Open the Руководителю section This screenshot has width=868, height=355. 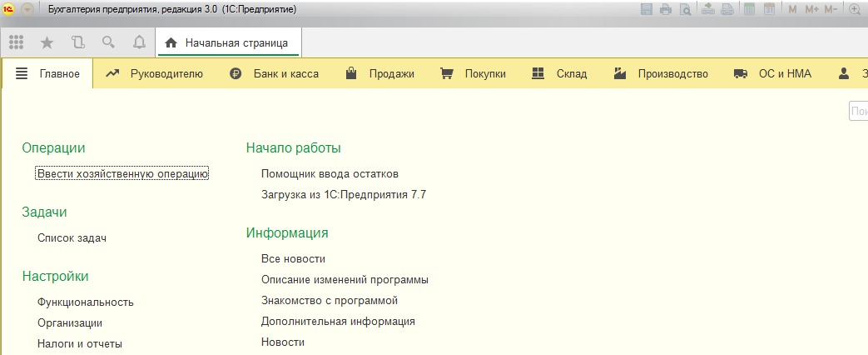click(155, 74)
